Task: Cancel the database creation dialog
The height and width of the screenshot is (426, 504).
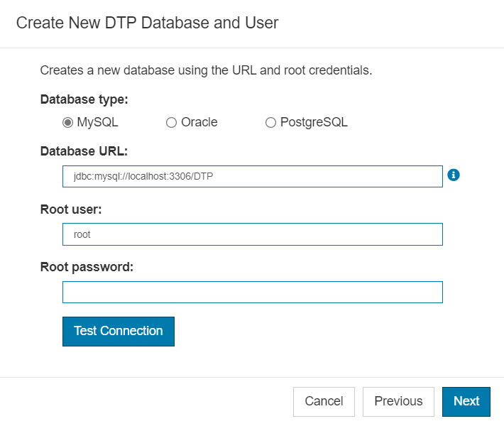Action: pos(324,402)
